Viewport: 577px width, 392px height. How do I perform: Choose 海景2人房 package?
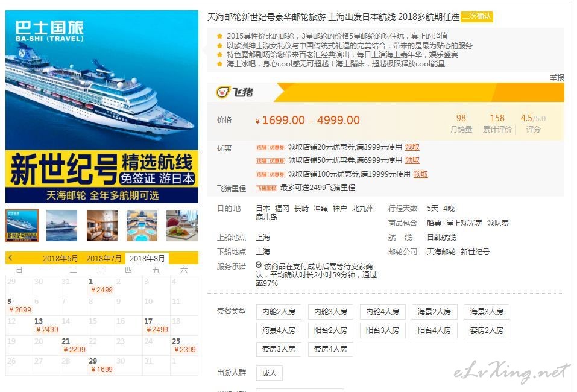click(x=434, y=312)
